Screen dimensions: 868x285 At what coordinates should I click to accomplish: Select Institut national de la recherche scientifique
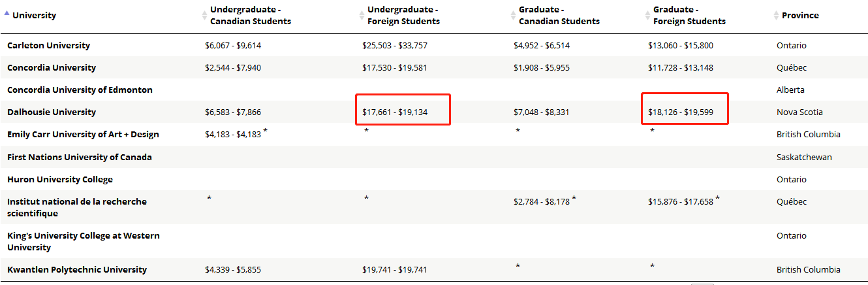click(77, 207)
